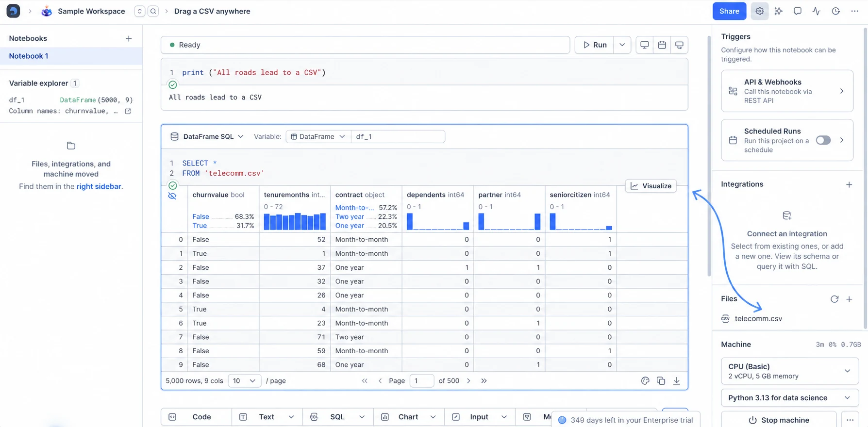Select Notebook 1 in the sidebar

71,56
